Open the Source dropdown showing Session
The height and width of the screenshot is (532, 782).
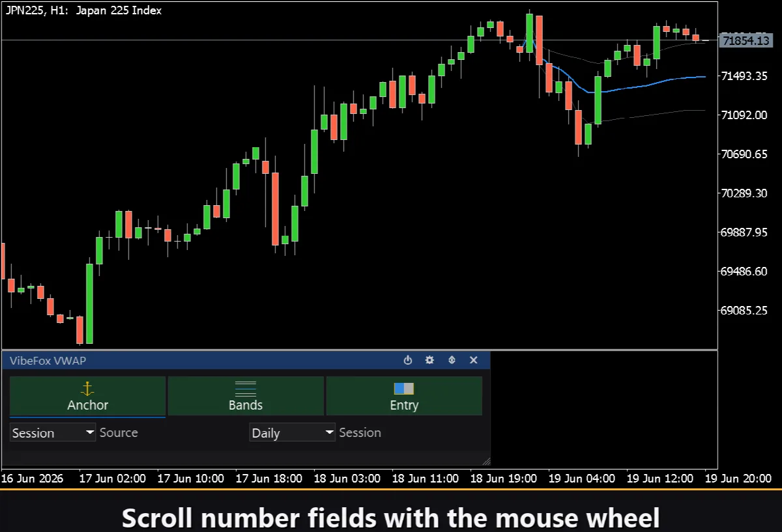[53, 432]
